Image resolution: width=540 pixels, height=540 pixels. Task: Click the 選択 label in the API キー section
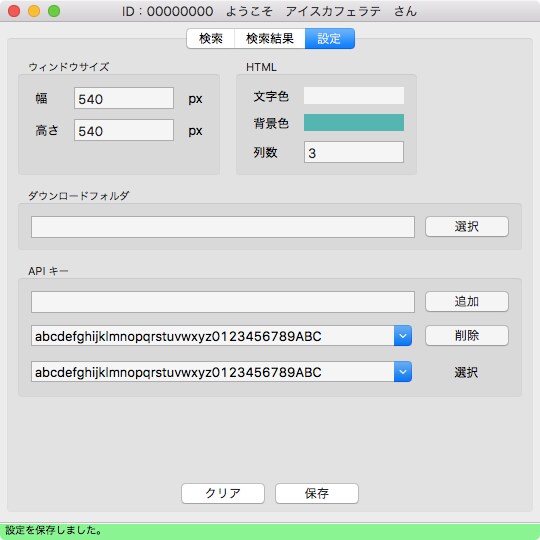click(x=466, y=372)
